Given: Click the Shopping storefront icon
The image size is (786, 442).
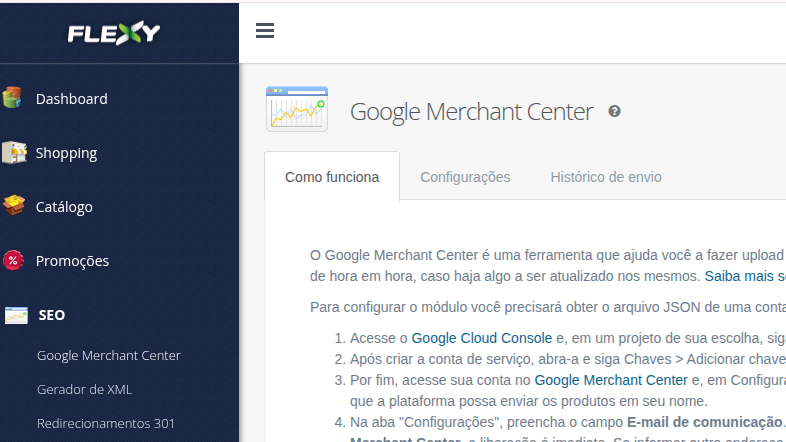Looking at the screenshot, I should [14, 152].
